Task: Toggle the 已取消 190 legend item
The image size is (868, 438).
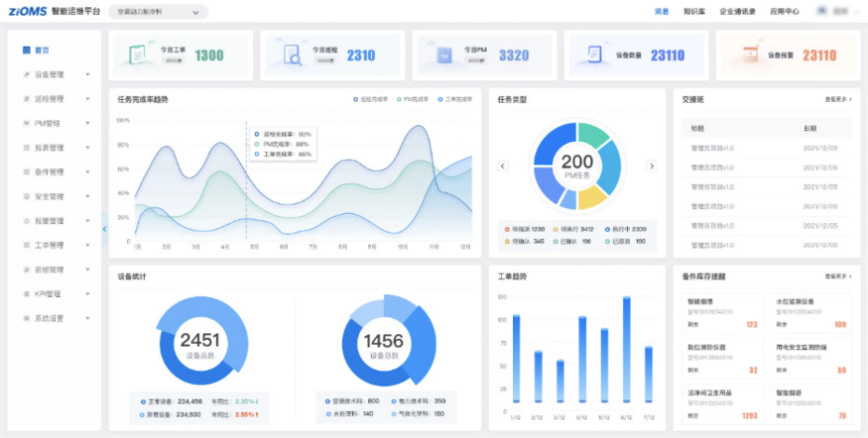Action: [626, 242]
